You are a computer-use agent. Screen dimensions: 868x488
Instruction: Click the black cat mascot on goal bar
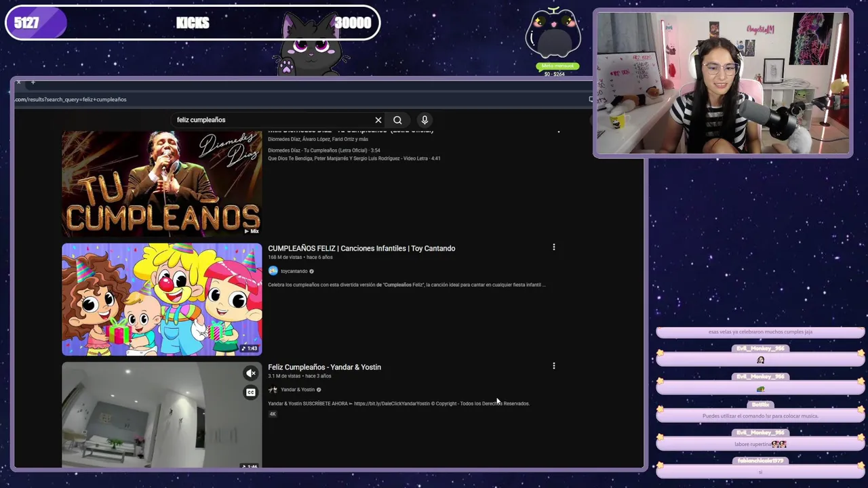310,45
